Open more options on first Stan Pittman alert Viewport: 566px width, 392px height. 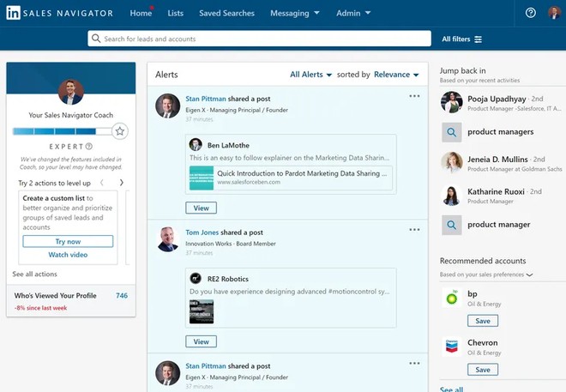(414, 96)
